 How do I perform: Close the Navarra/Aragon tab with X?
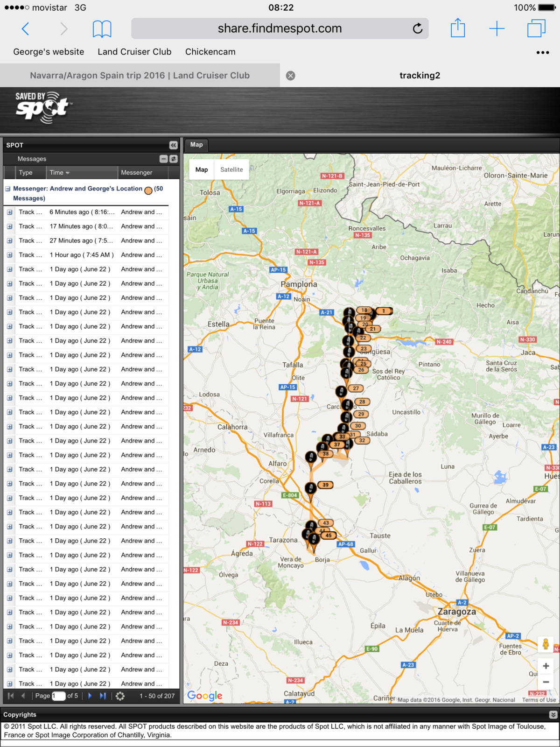290,76
